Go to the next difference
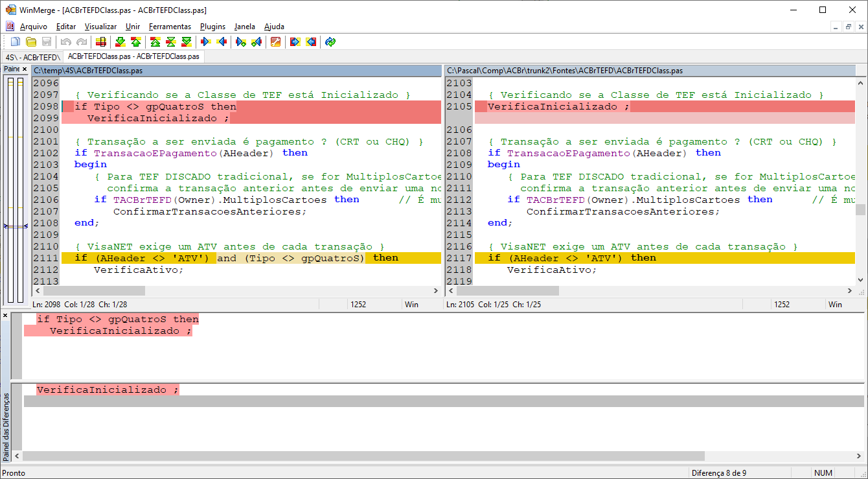This screenshot has height=479, width=868. coord(120,42)
